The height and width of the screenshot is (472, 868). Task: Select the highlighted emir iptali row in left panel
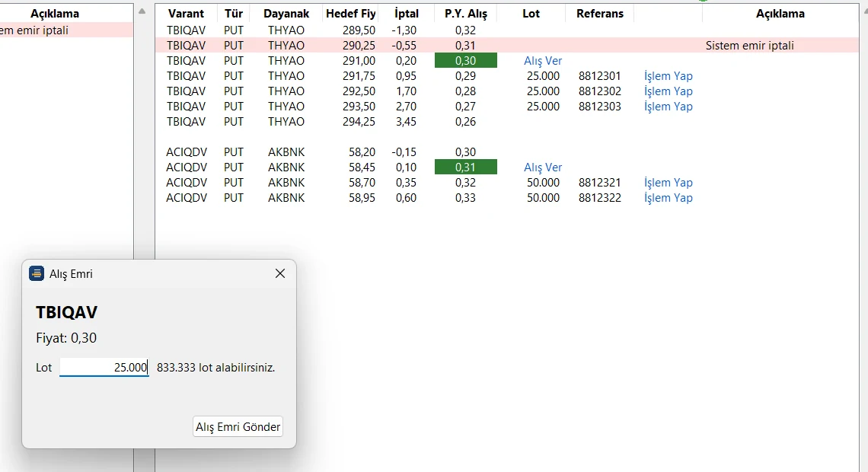66,30
